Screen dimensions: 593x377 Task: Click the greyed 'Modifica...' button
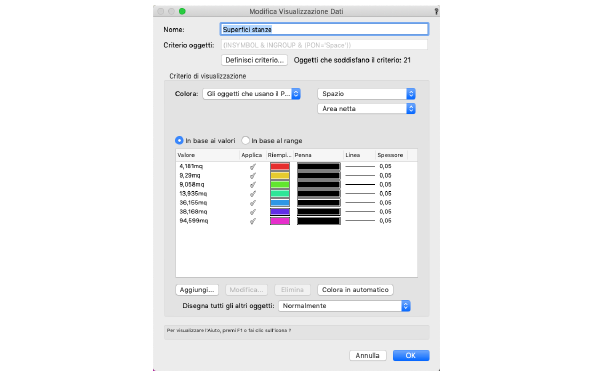[x=247, y=290]
